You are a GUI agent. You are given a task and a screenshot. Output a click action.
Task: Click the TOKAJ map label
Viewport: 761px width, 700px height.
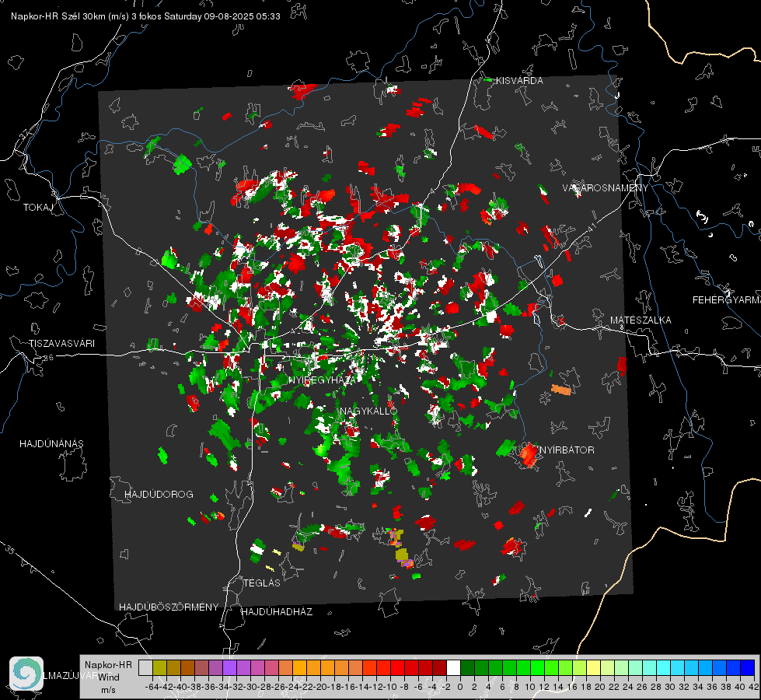[38, 208]
